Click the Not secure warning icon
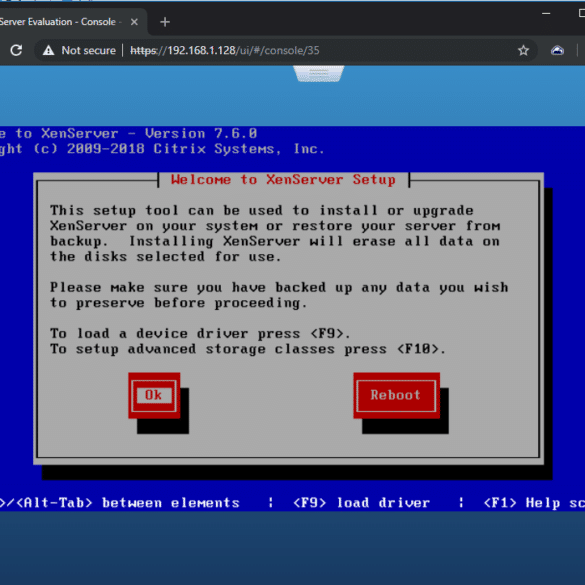The width and height of the screenshot is (585, 585). coord(49,50)
